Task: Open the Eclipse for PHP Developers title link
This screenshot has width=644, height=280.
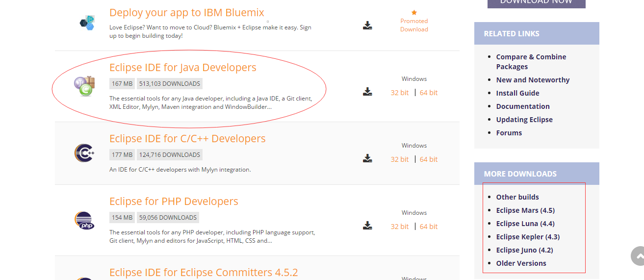Action: (174, 201)
